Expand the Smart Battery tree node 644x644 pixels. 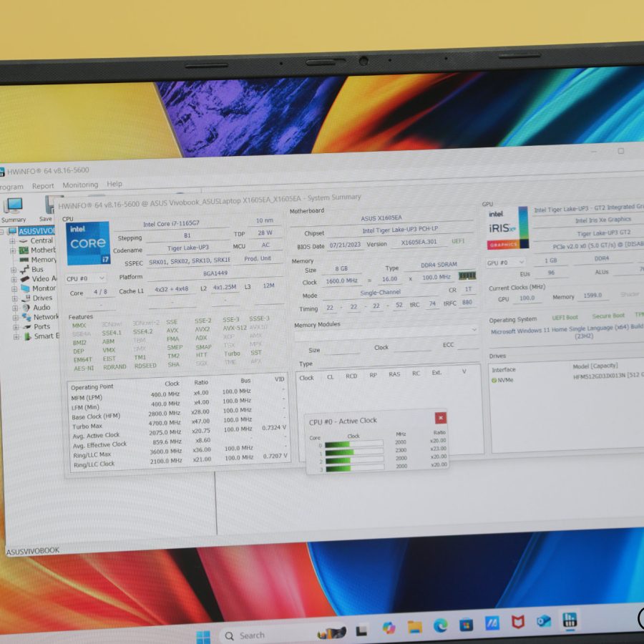pyautogui.click(x=16, y=337)
